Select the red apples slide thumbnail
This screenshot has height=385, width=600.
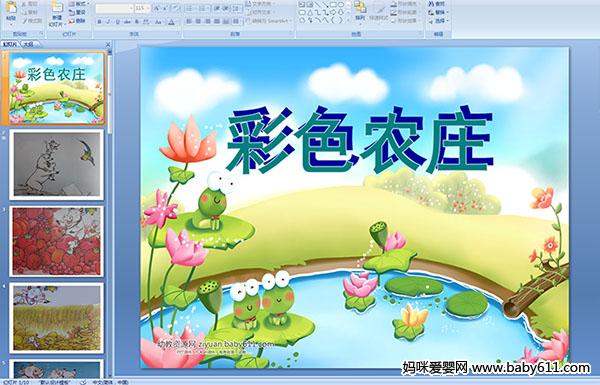57,241
